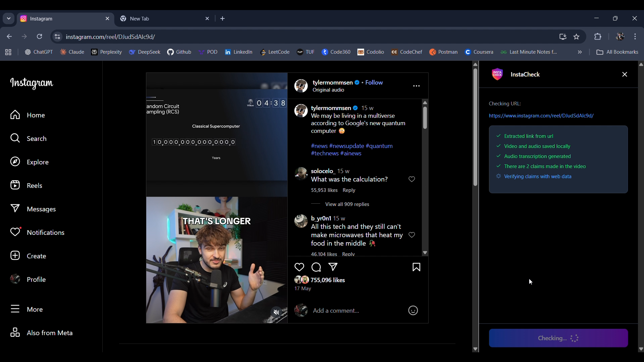Switch to the New Tab tab
This screenshot has height=362, width=644.
click(x=164, y=19)
